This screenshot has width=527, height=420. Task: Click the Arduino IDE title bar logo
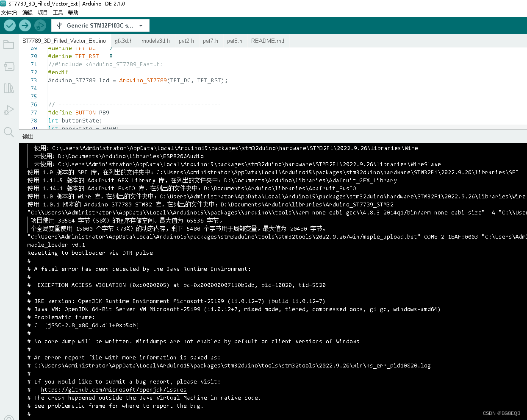pos(3,3)
